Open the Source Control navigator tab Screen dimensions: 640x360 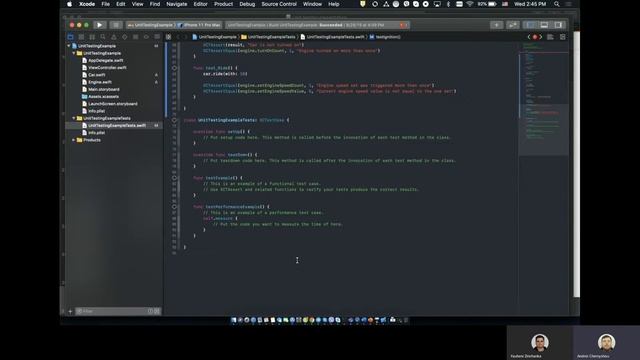[81, 37]
